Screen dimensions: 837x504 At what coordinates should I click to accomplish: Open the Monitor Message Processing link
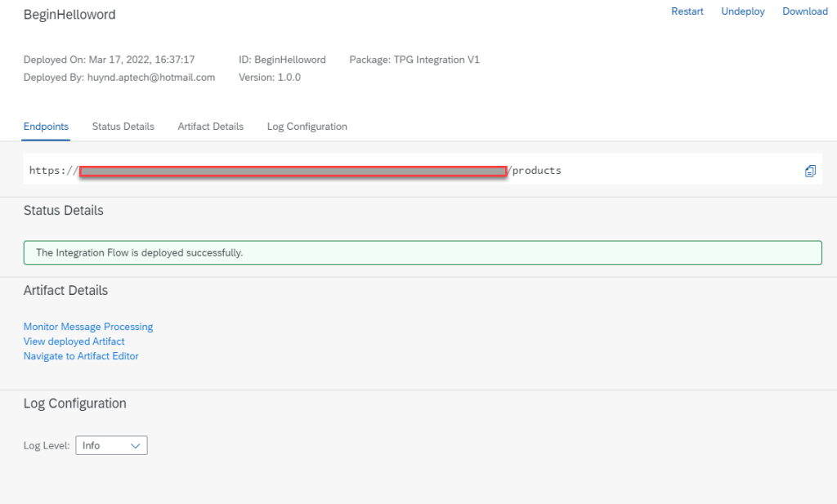click(x=88, y=327)
